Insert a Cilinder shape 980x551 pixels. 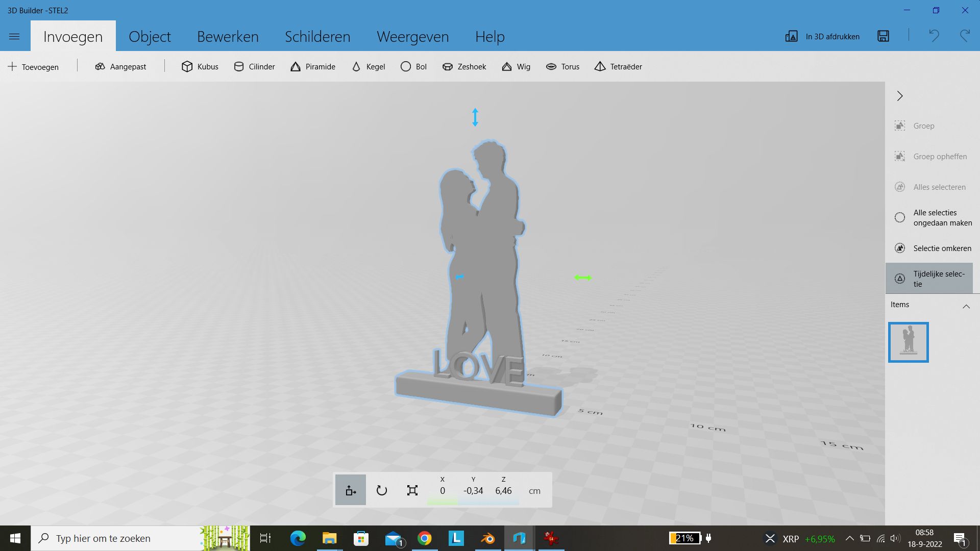coord(254,66)
